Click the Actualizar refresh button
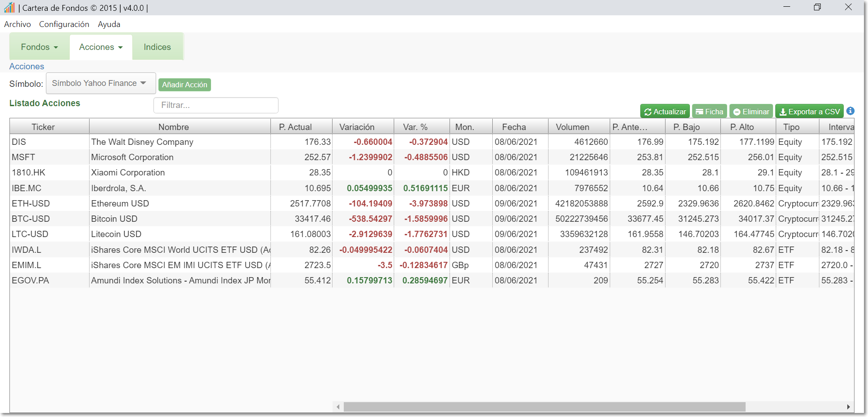Image resolution: width=868 pixels, height=417 pixels. click(x=665, y=112)
